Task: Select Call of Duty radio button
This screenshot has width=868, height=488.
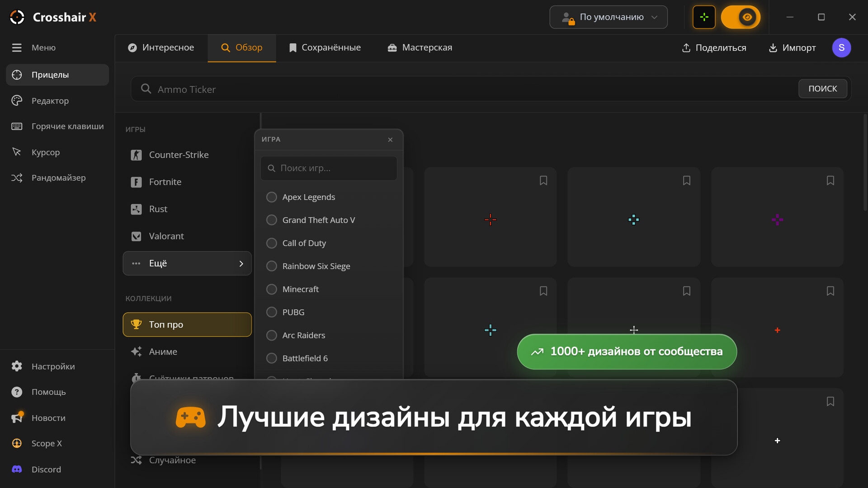Action: [x=272, y=243]
